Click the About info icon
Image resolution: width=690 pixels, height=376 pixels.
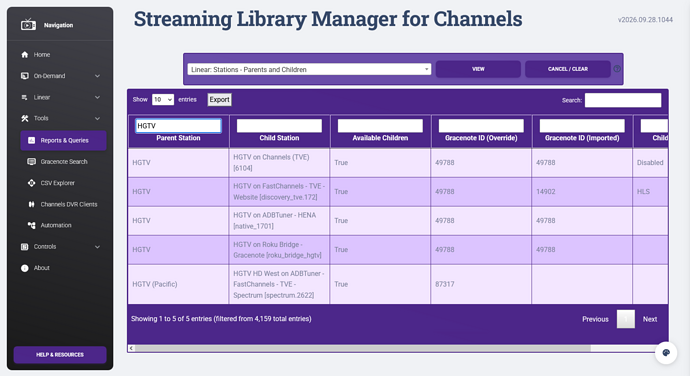(x=25, y=268)
